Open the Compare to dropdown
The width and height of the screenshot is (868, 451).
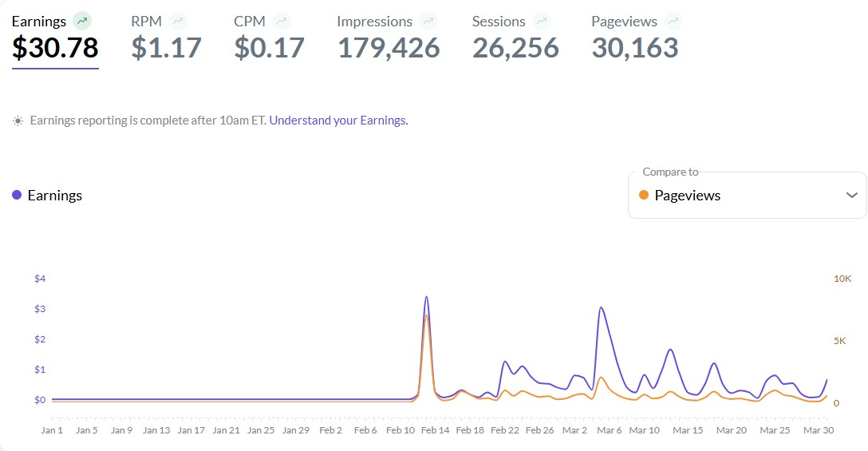[x=747, y=196]
